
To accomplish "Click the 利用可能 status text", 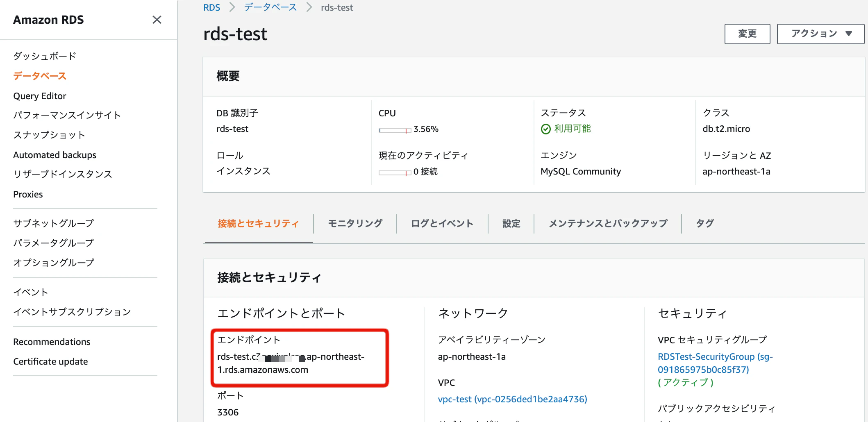I will (x=573, y=129).
